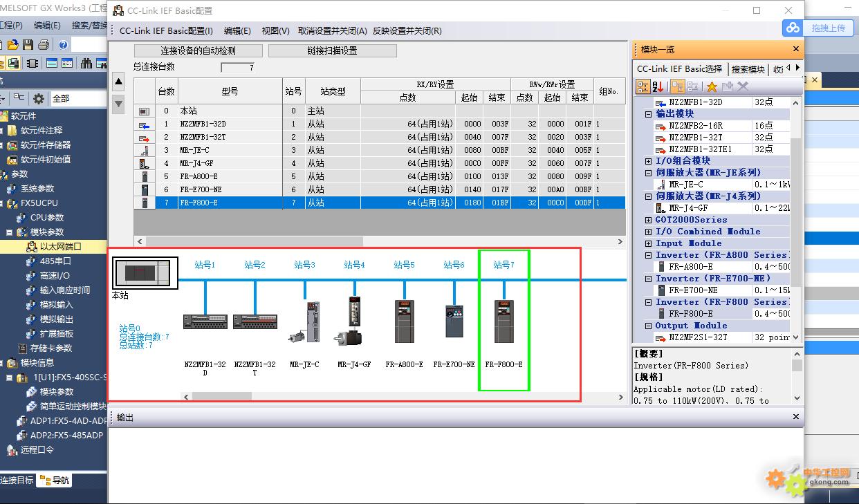859x504 pixels.
Task: Click 拖拽上传 button top right
Action: pyautogui.click(x=829, y=28)
